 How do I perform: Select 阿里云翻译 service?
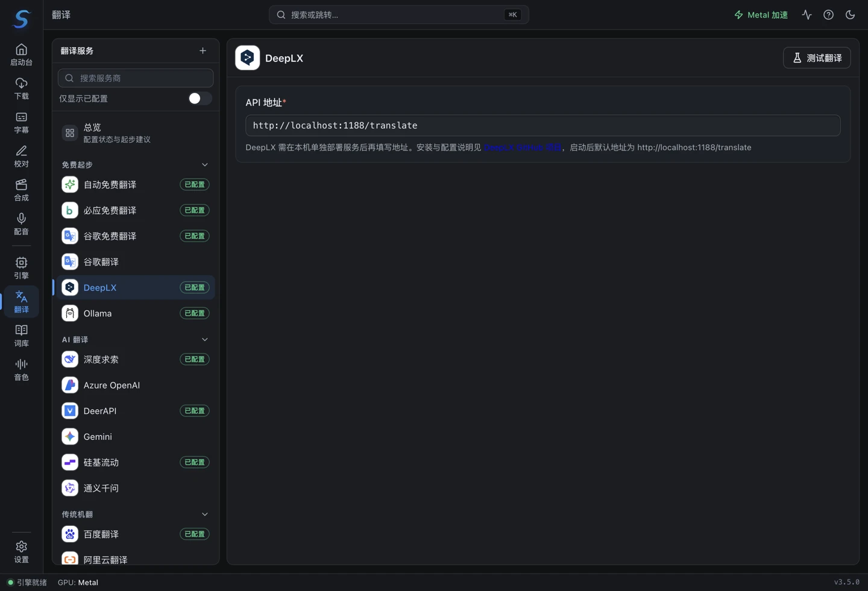[136, 560]
